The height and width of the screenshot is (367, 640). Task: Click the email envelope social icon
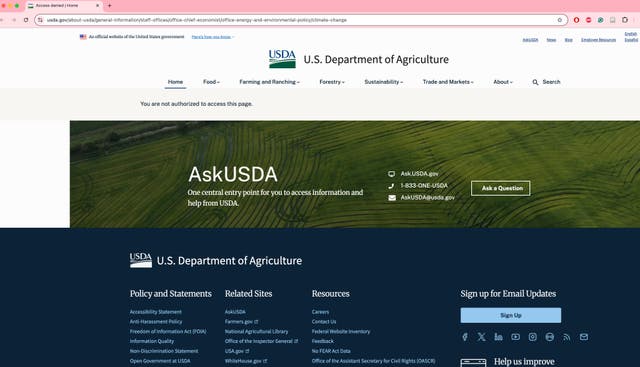tap(584, 337)
